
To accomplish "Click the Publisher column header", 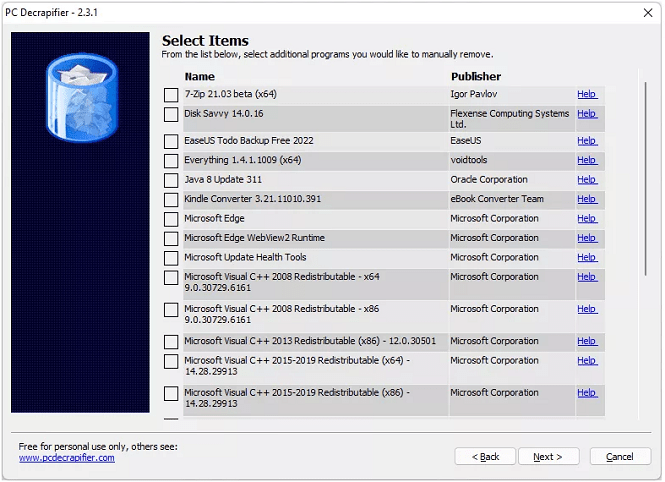I will coord(476,77).
